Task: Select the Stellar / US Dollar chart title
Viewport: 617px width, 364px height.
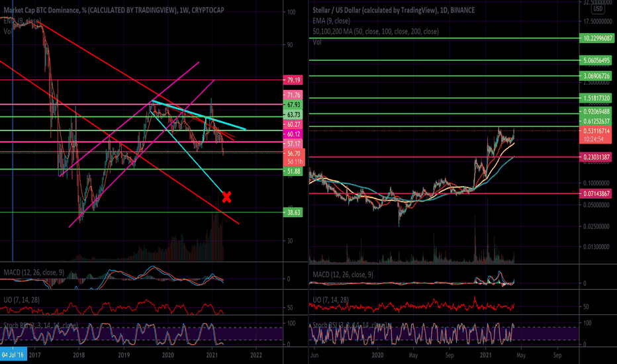Action: (x=393, y=10)
